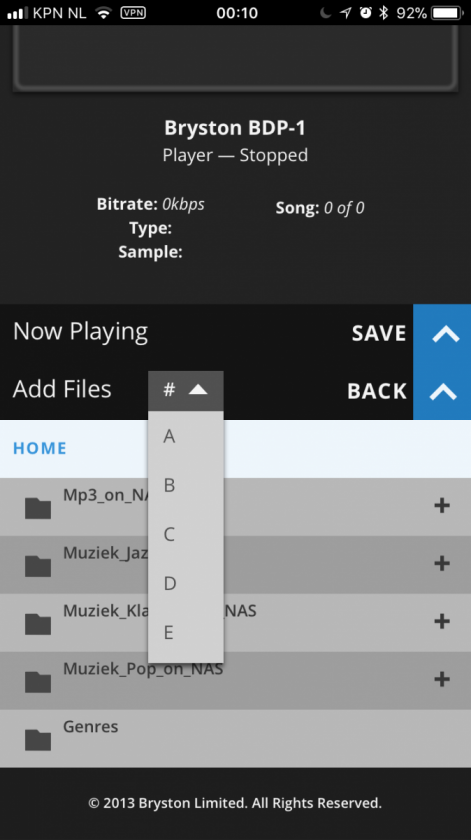471x840 pixels.
Task: Tap the alarm clock status icon
Action: (365, 13)
